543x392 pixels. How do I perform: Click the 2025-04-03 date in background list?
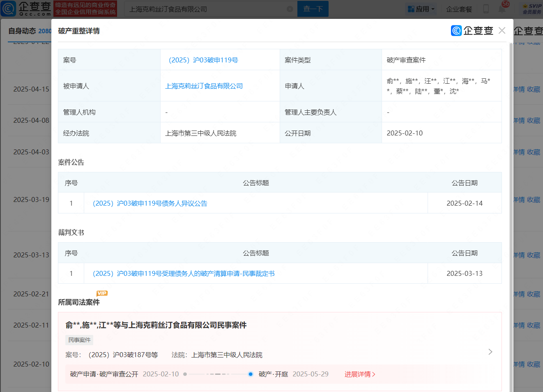click(31, 152)
